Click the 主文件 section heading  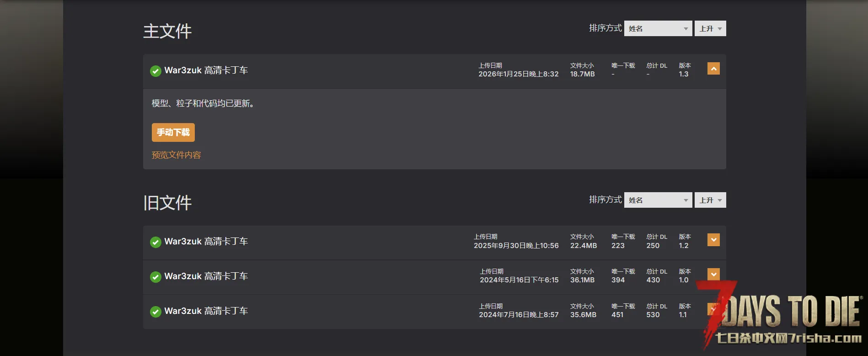tap(167, 31)
